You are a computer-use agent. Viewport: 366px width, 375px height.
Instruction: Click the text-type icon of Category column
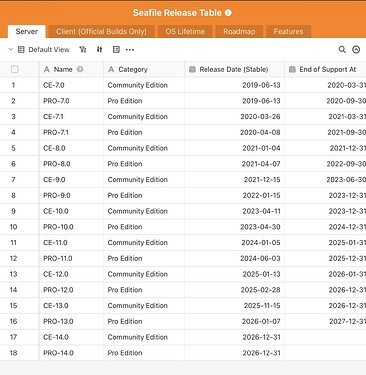[x=111, y=69]
